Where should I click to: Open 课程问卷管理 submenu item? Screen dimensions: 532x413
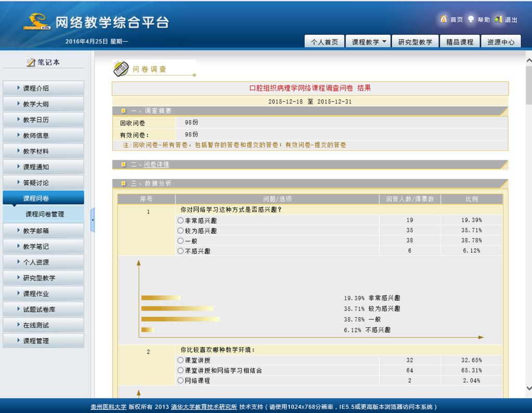pos(45,214)
